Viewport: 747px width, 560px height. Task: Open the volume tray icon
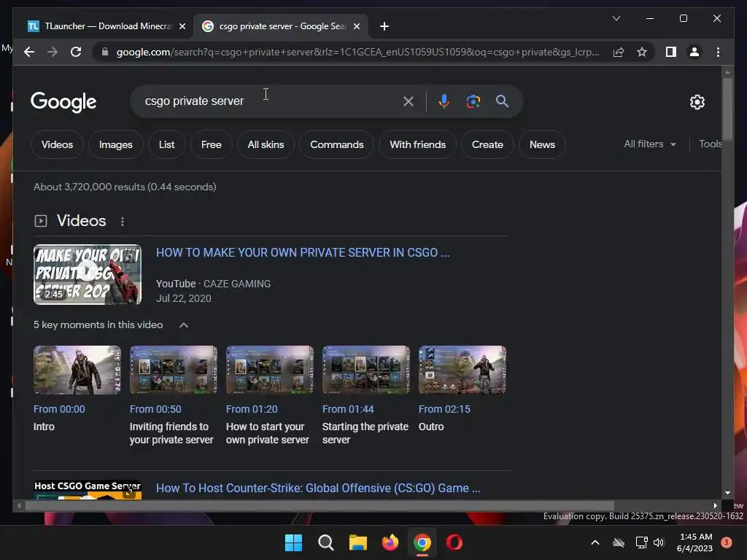659,542
